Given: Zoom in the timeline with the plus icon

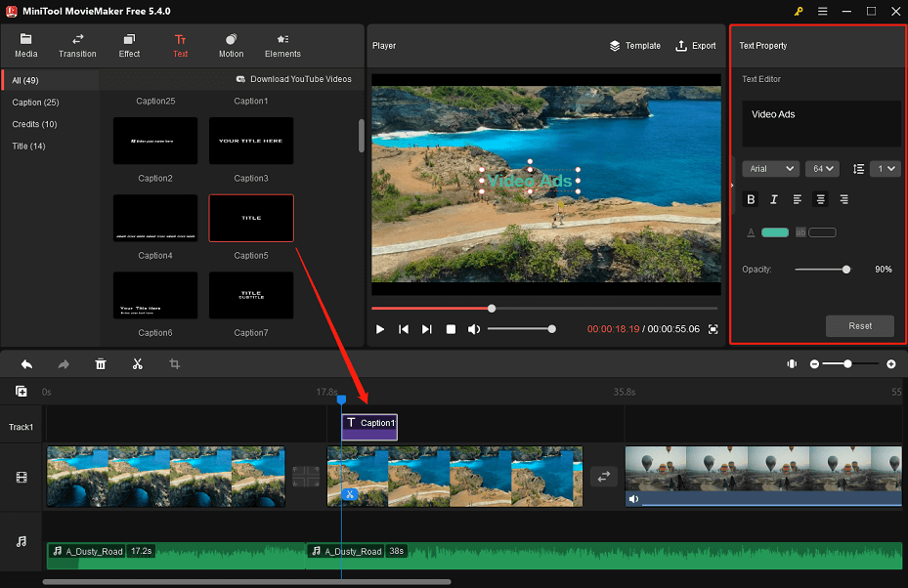Looking at the screenshot, I should 890,363.
